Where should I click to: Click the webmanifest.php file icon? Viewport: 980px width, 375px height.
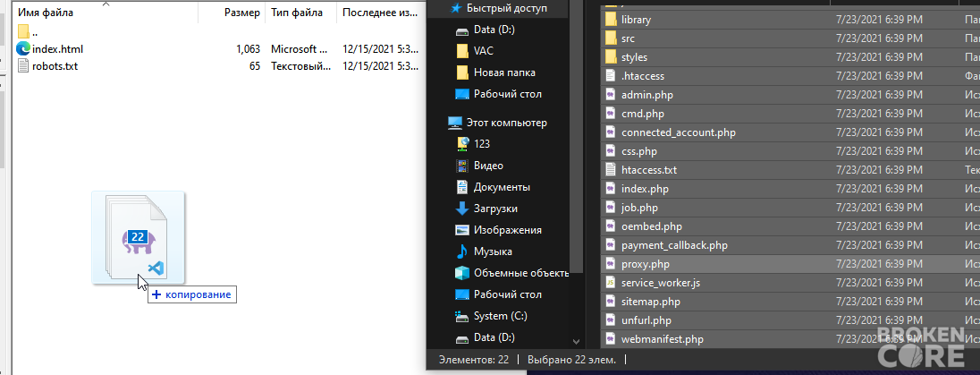point(611,338)
